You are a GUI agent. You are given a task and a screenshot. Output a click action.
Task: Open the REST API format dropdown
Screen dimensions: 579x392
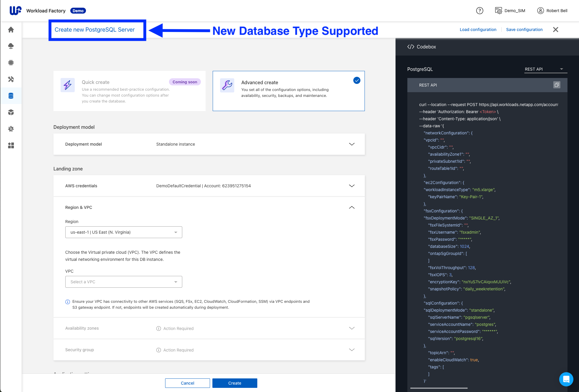(x=545, y=69)
